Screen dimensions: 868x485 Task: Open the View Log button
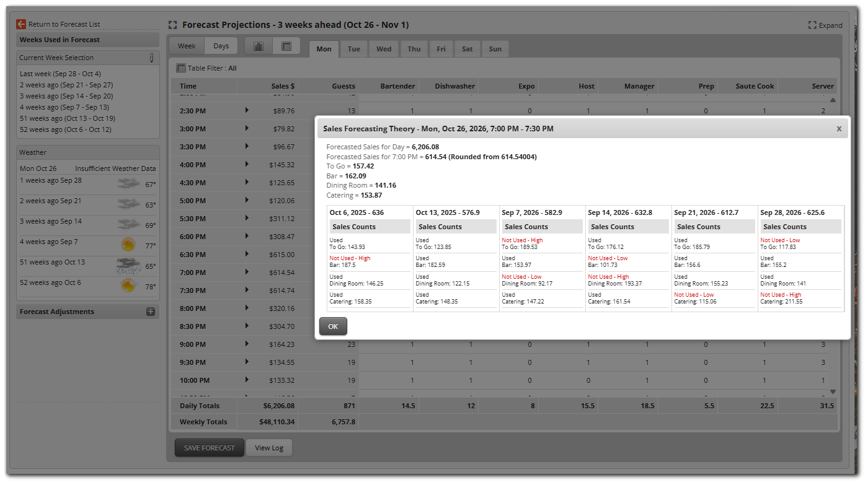click(x=269, y=448)
